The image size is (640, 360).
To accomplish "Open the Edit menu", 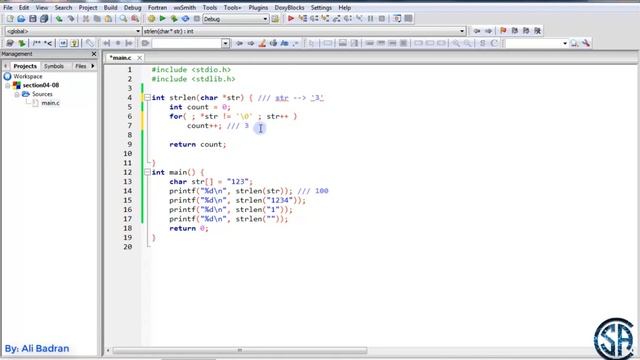I will coord(24,7).
